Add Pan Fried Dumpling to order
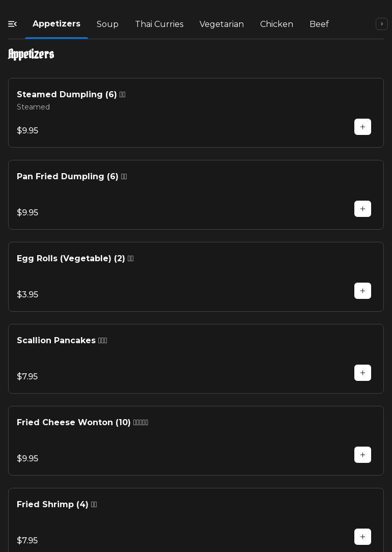Viewport: 392px width, 552px height. (x=362, y=209)
